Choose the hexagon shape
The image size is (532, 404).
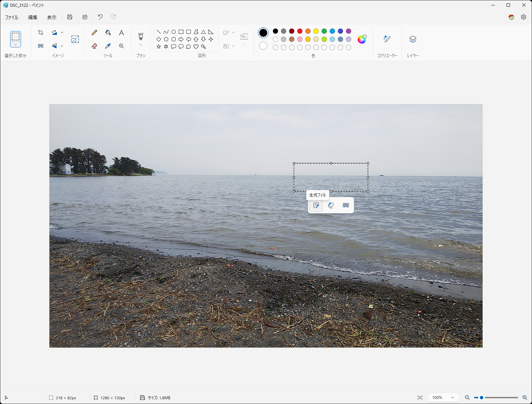tap(174, 39)
